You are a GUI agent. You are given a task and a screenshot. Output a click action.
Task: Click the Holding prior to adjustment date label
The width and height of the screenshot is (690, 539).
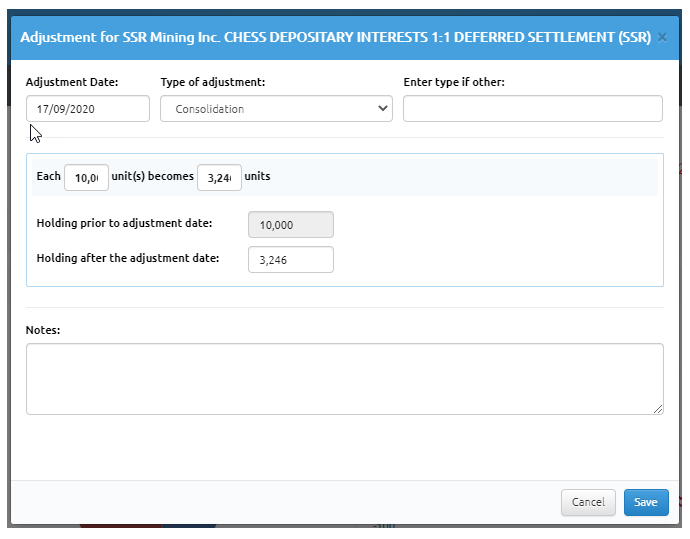click(x=124, y=224)
